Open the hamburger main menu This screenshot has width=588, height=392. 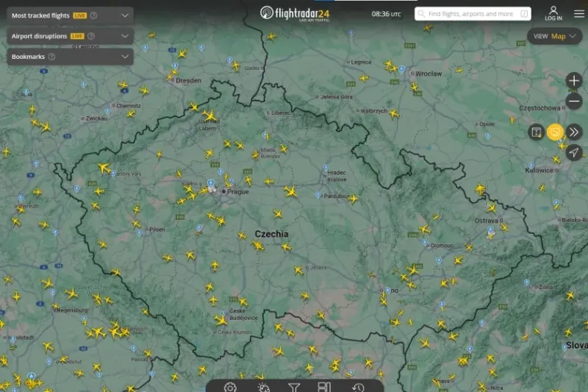[x=579, y=14]
